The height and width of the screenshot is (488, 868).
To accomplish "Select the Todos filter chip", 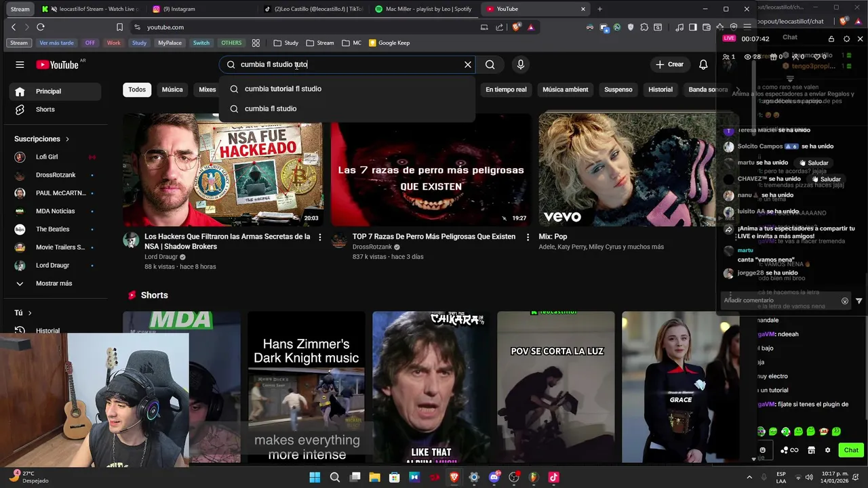I will tap(137, 89).
